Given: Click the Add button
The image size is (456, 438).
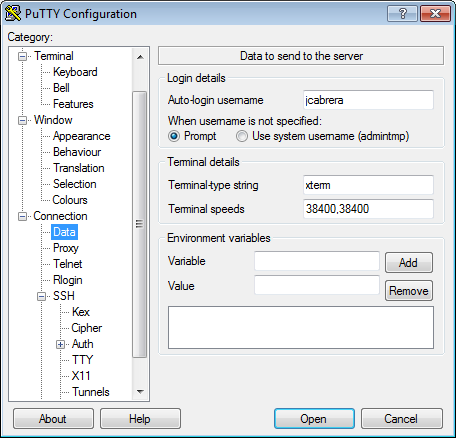Looking at the screenshot, I should click(409, 263).
